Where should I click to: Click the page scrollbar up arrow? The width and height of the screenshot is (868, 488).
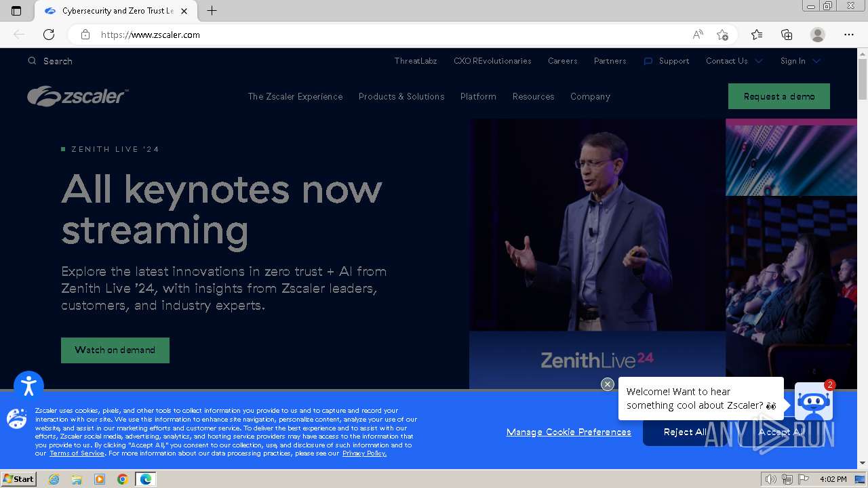pyautogui.click(x=863, y=54)
